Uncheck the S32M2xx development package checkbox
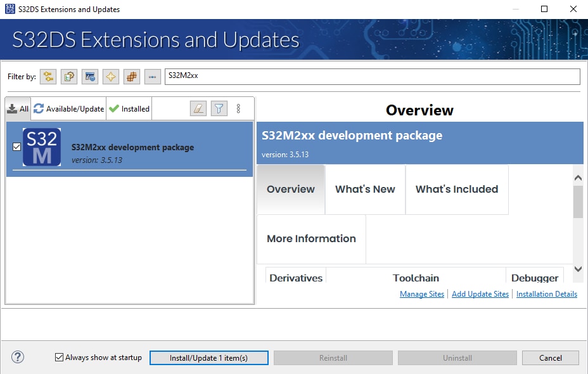The width and height of the screenshot is (588, 374). [x=16, y=147]
